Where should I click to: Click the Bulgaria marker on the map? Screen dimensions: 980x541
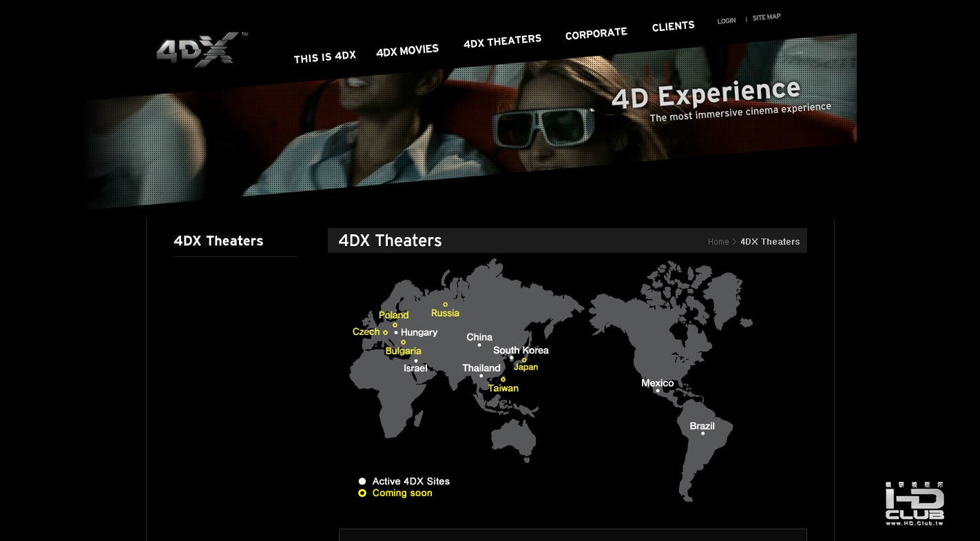(403, 343)
